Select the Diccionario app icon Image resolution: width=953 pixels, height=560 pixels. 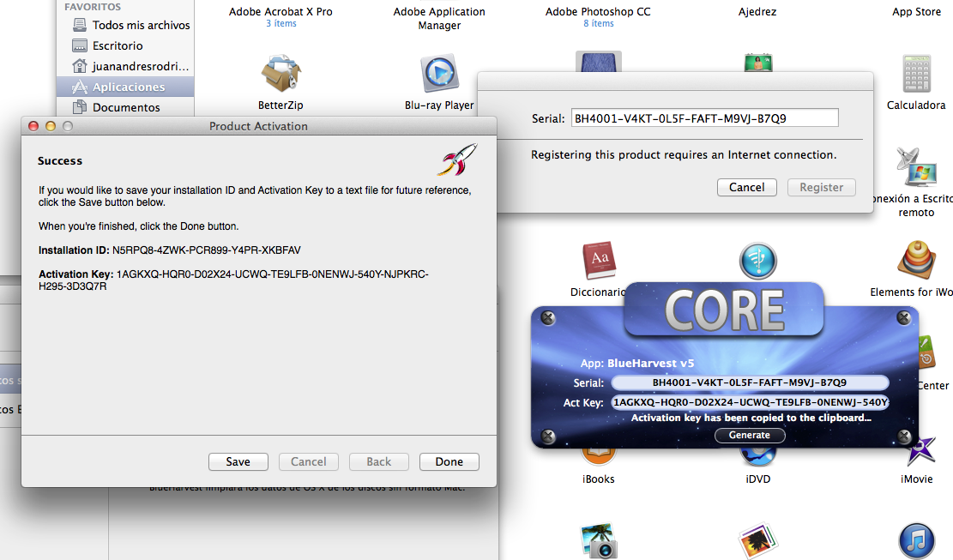600,261
